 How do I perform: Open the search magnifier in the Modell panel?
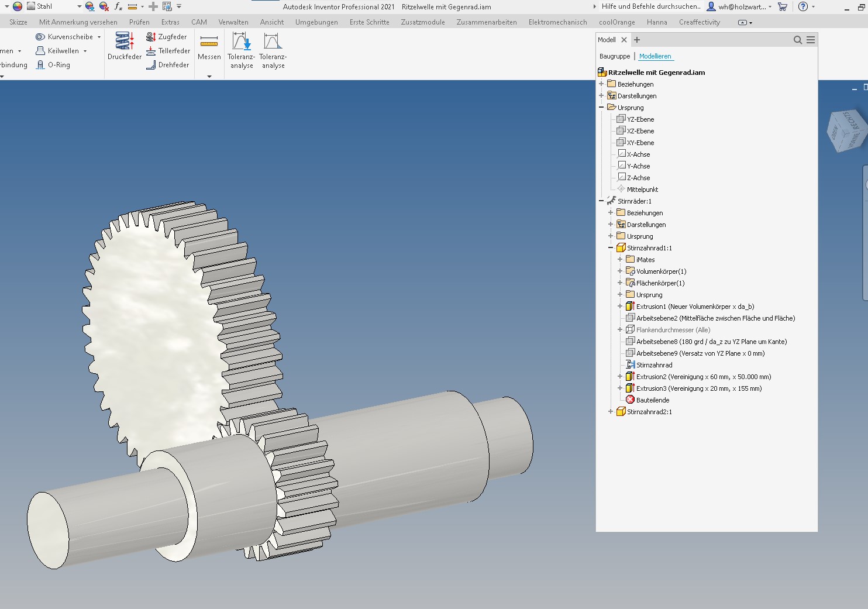pos(797,40)
